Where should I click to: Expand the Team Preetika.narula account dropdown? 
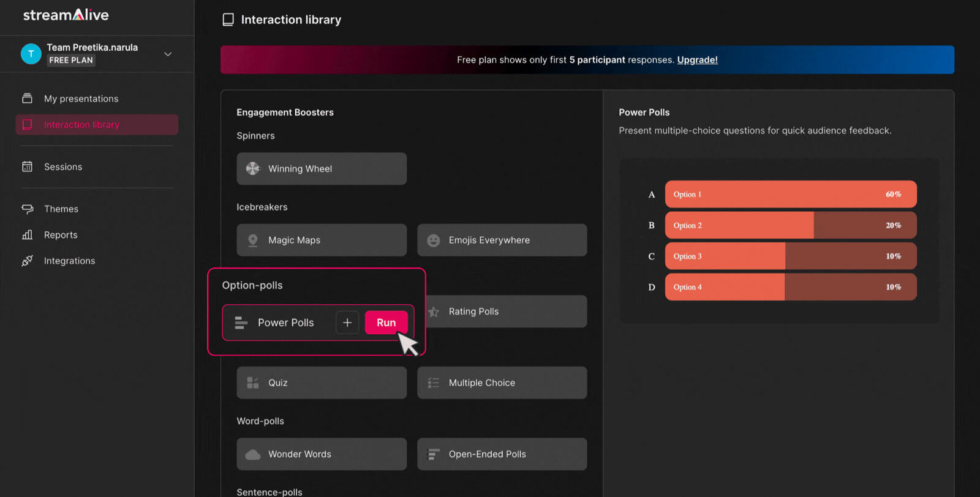coord(168,54)
